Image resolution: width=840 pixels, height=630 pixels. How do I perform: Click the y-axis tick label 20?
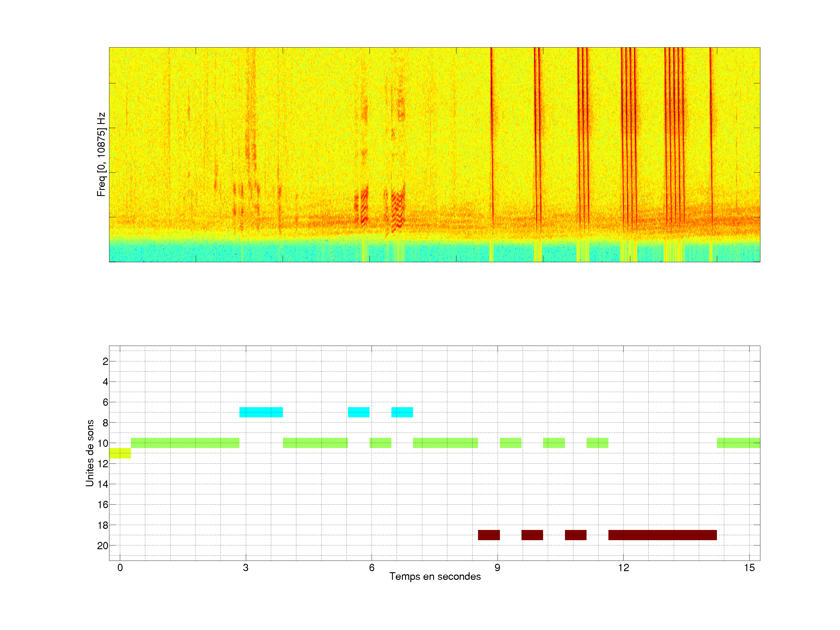click(x=103, y=546)
